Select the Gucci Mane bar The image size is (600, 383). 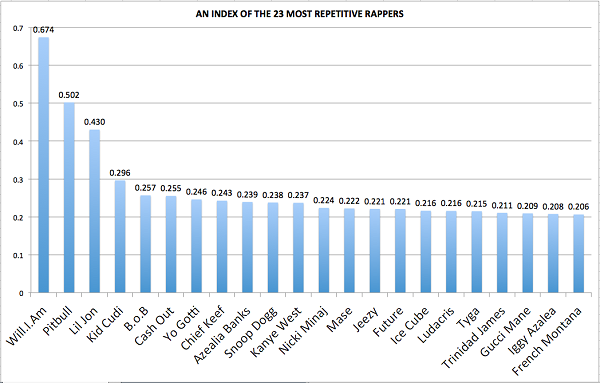(528, 253)
